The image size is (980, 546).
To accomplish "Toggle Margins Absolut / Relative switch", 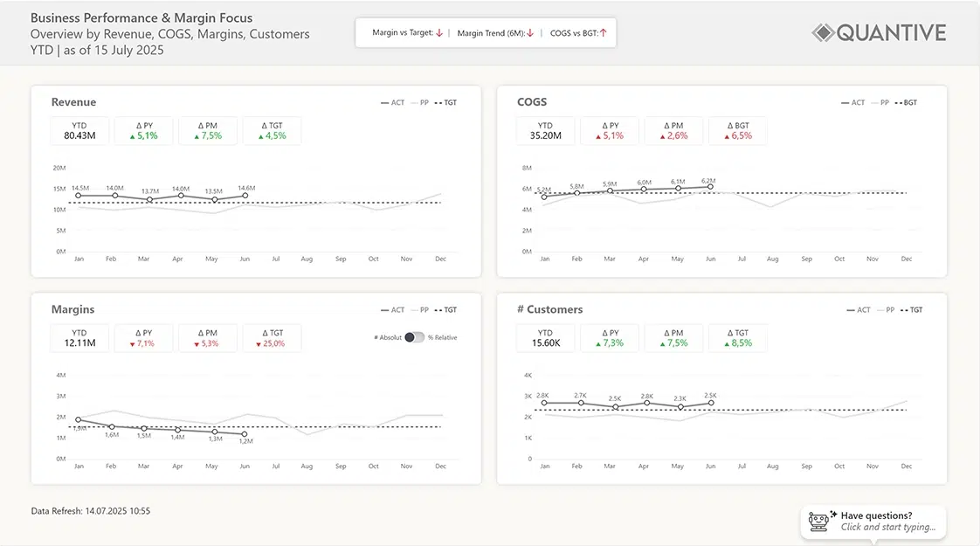I will click(x=414, y=337).
